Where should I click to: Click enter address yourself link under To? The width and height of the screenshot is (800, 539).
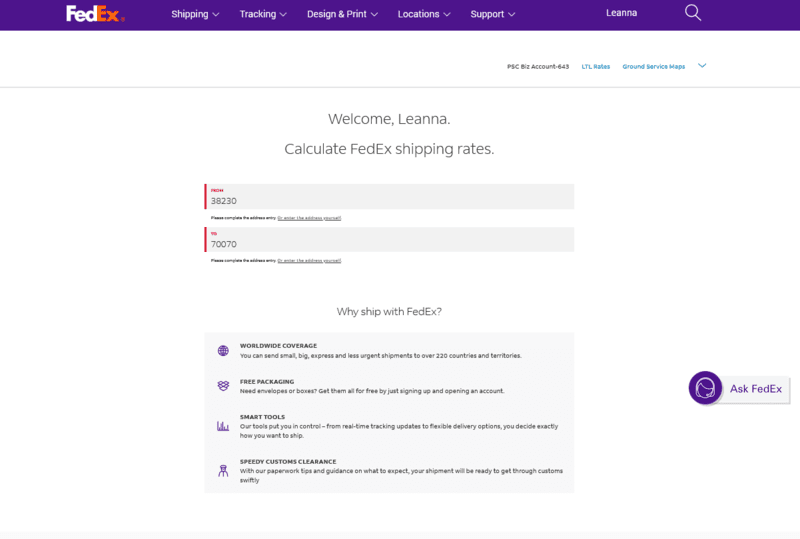309,261
